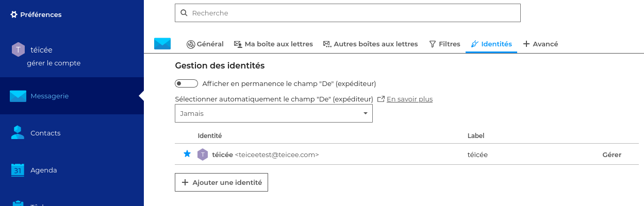This screenshot has height=206, width=644.
Task: Switch to Ma boîte aux lettres tab
Action: (x=273, y=44)
